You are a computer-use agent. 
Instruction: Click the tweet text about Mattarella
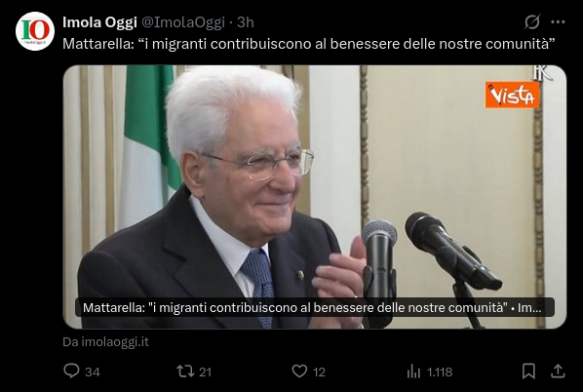pyautogui.click(x=309, y=44)
